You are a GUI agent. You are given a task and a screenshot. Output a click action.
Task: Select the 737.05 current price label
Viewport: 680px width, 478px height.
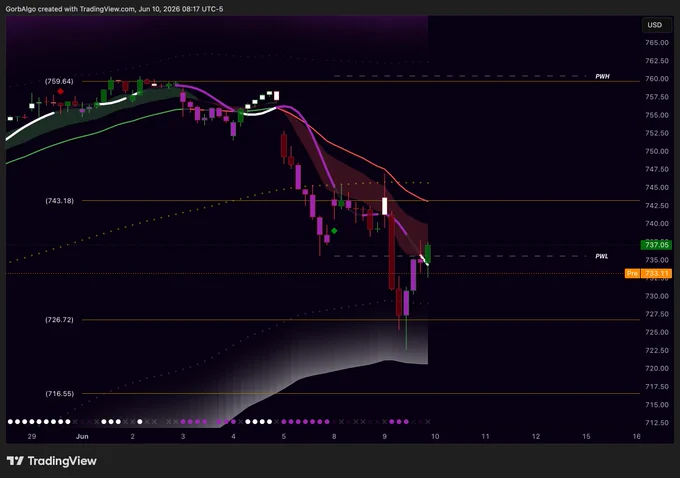[x=656, y=245]
